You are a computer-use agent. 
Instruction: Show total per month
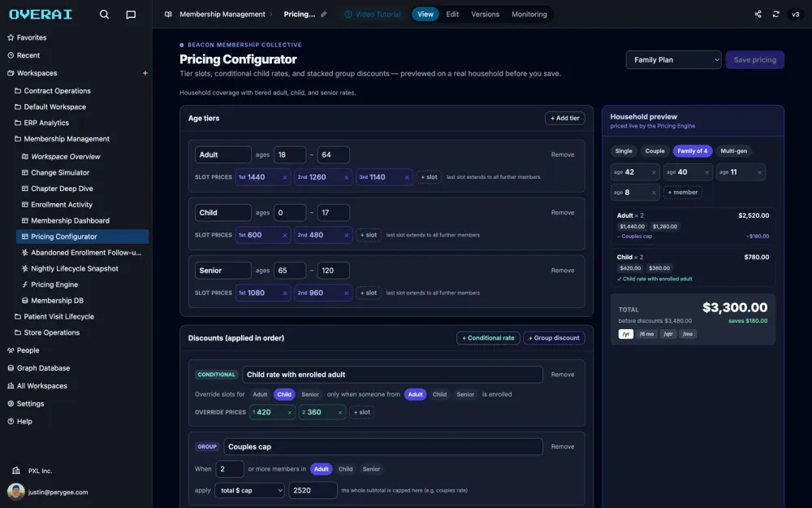[x=688, y=334]
